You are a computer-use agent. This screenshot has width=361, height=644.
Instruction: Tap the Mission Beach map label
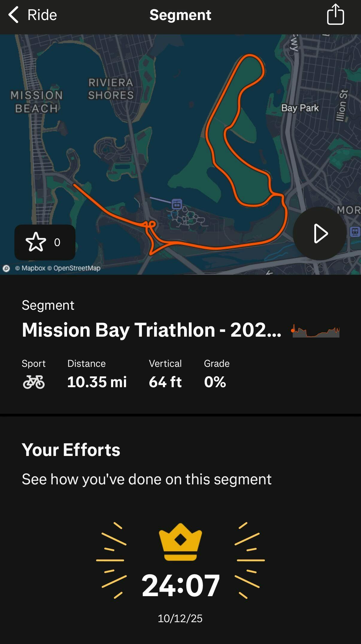coord(37,102)
